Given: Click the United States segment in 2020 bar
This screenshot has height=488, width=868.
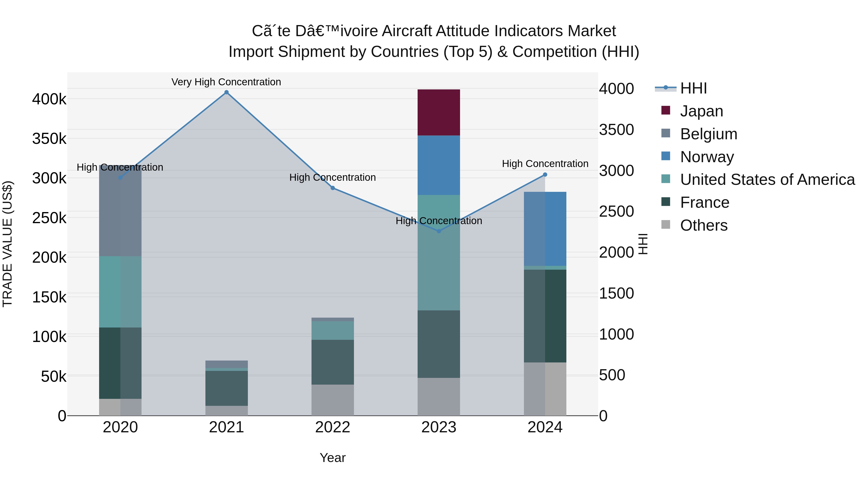Looking at the screenshot, I should 120,292.
